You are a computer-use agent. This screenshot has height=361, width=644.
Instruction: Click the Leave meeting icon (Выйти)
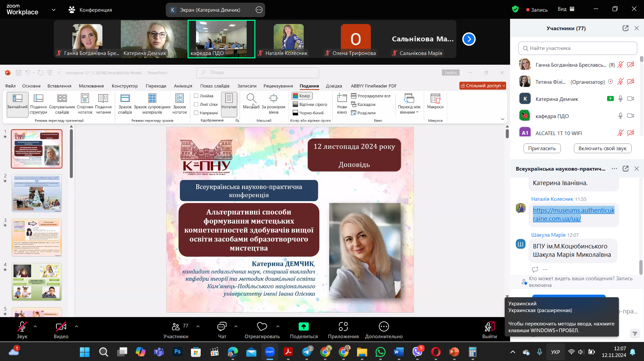(x=489, y=326)
